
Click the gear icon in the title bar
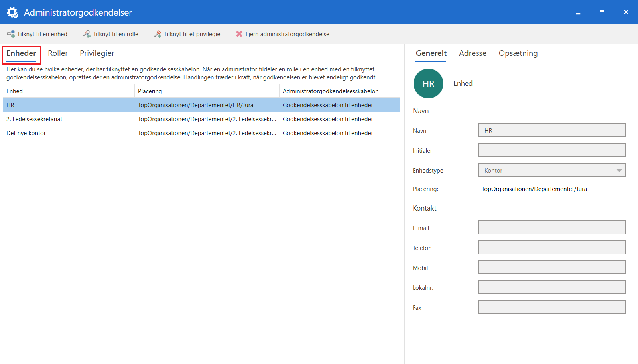[12, 12]
